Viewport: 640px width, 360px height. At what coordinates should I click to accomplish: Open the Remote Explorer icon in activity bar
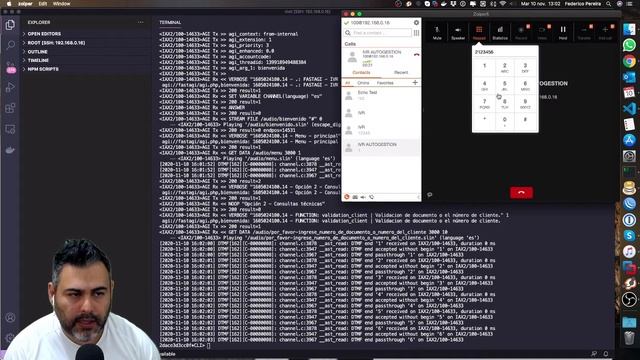pos(10,129)
